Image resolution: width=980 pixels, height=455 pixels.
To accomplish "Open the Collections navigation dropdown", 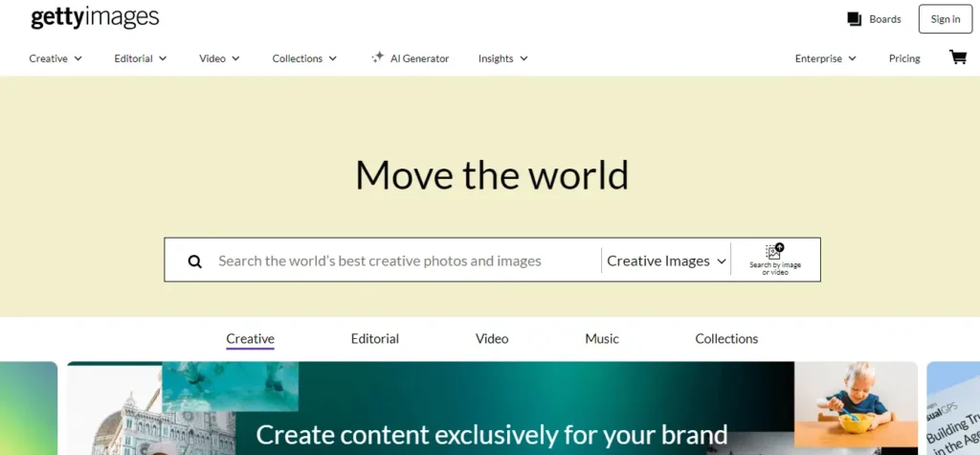I will tap(304, 58).
